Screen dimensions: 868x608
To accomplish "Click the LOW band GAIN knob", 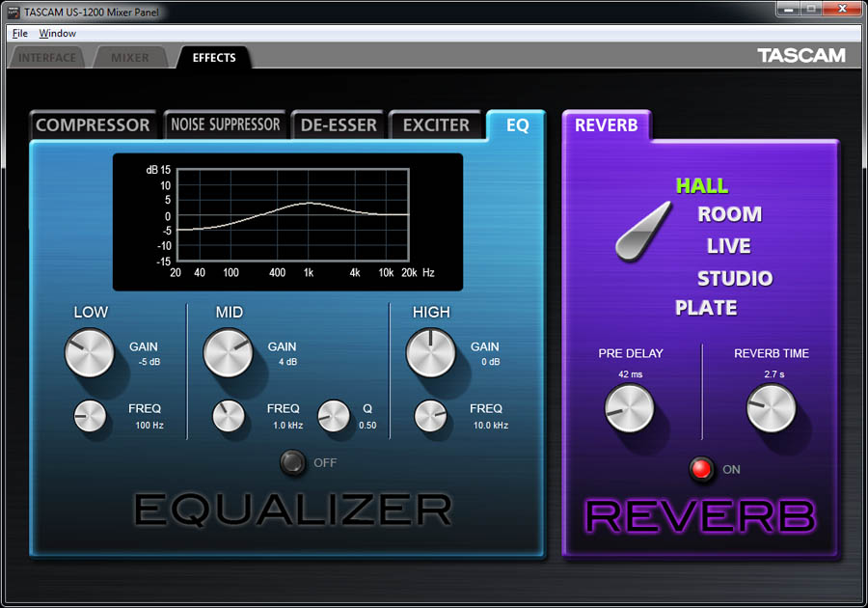I will [90, 352].
